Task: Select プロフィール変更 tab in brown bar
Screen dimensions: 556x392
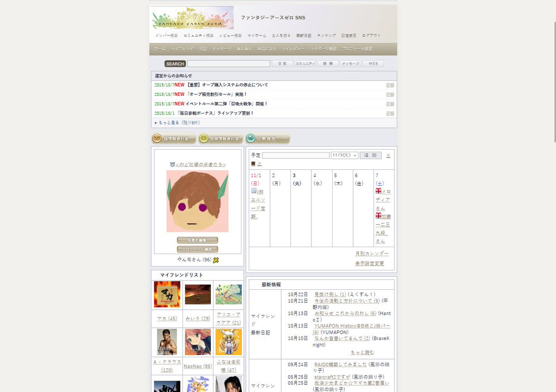Action: 357,49
